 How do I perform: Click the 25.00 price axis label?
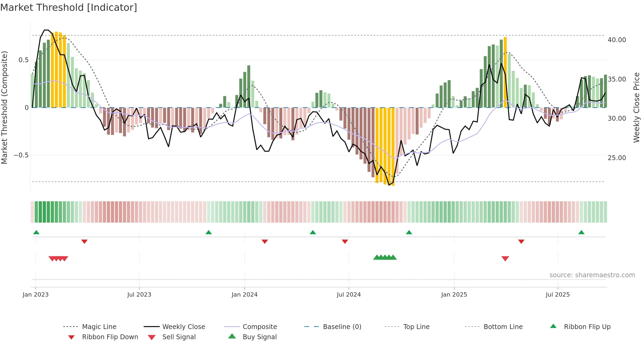tap(617, 158)
